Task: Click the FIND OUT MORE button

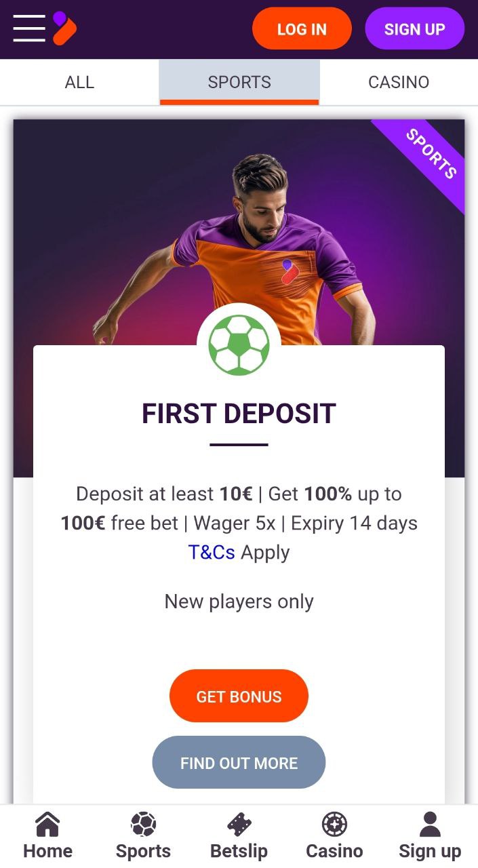Action: coord(239,762)
